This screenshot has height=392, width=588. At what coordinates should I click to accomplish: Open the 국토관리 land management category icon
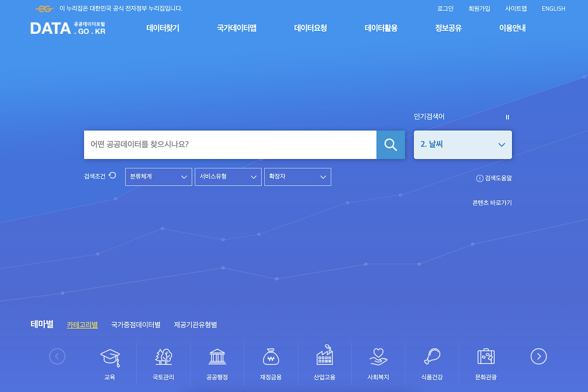pyautogui.click(x=164, y=357)
